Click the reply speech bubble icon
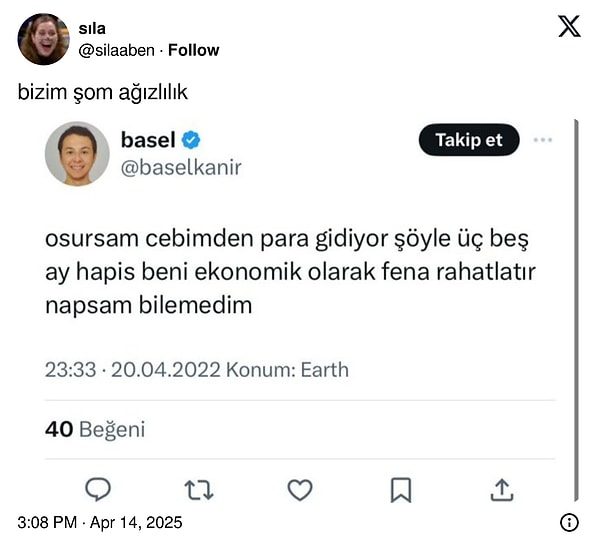This screenshot has height=553, width=600. (x=97, y=489)
